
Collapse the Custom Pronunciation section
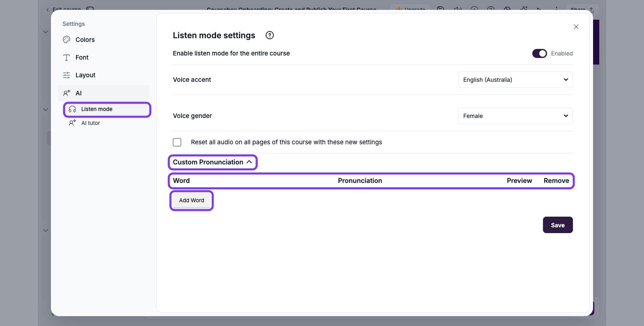(x=213, y=162)
